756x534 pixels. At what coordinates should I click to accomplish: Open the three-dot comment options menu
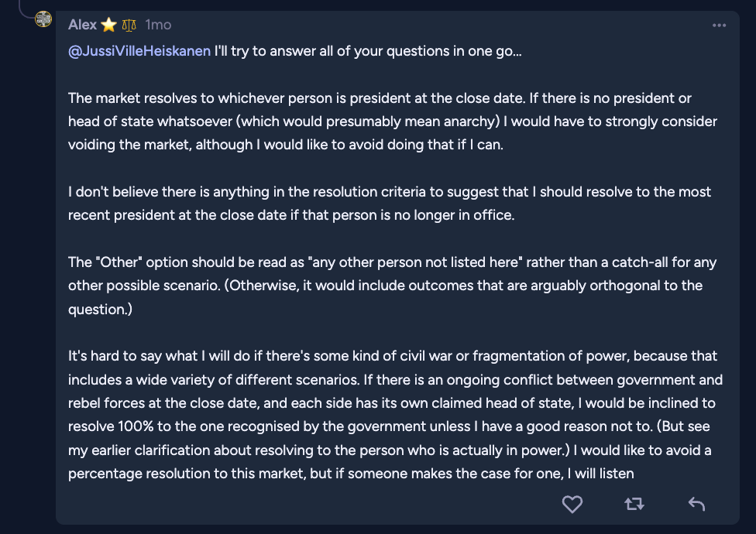click(x=719, y=25)
